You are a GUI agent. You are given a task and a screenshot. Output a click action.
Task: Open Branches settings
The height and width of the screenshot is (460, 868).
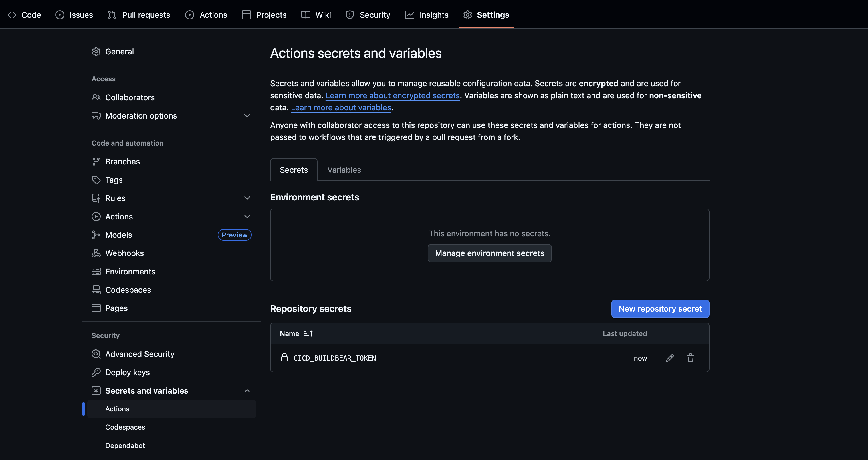pos(122,161)
